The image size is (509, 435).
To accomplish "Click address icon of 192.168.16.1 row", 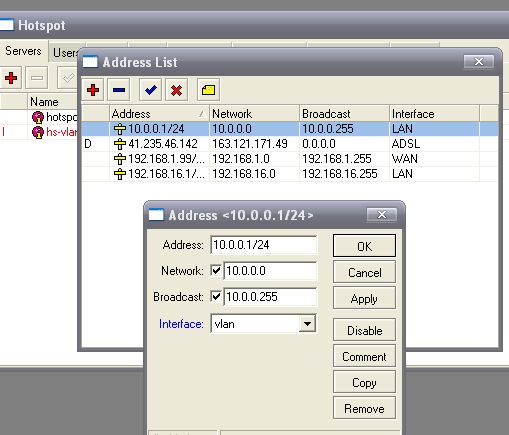I will [x=120, y=174].
